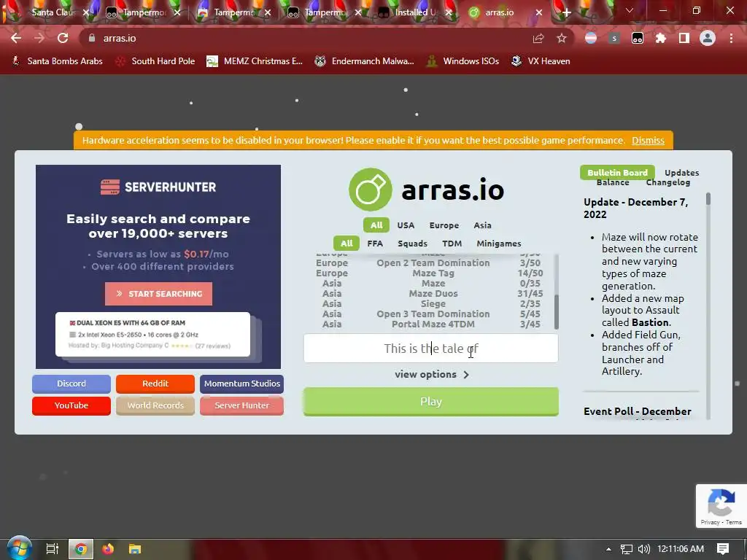Select the Europe Maze Tag server
The width and height of the screenshot is (747, 560).
429,273
